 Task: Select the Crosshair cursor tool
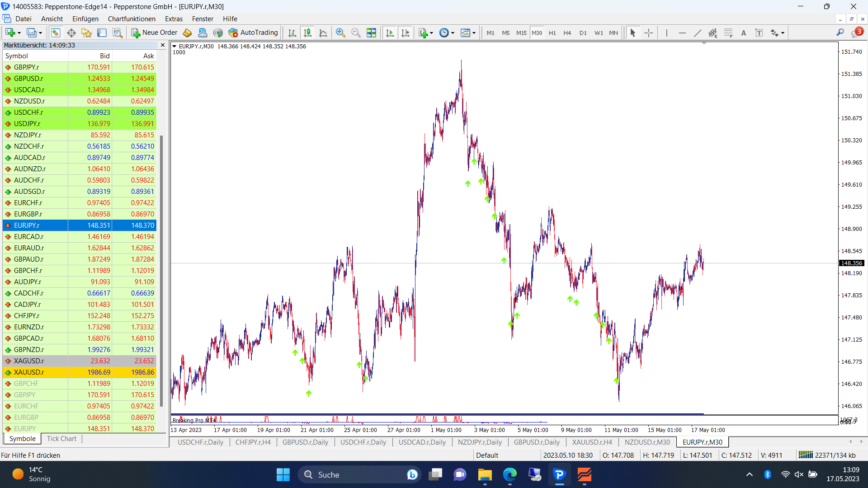[648, 33]
